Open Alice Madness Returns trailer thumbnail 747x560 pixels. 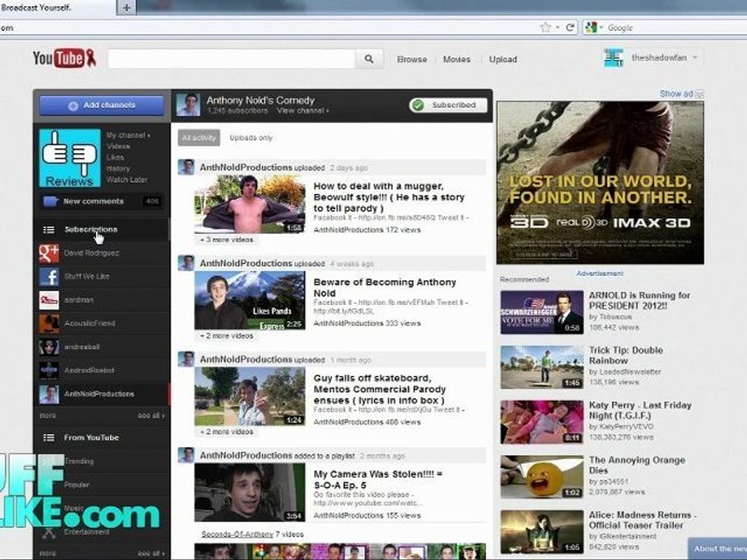[542, 531]
